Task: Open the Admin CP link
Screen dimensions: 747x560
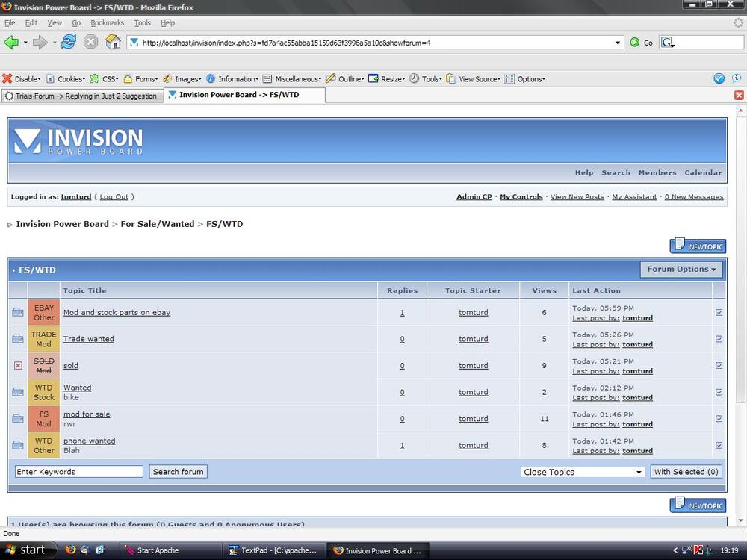Action: tap(474, 196)
